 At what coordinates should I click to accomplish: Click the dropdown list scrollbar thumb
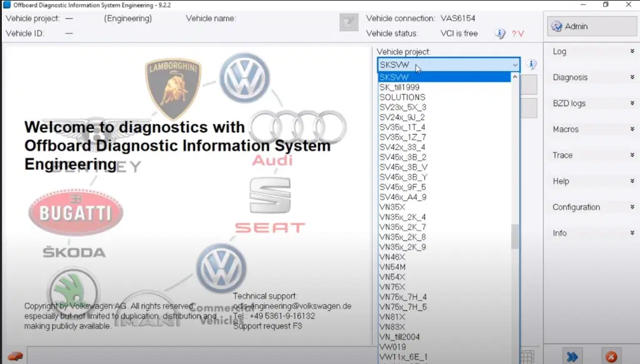coord(515,236)
